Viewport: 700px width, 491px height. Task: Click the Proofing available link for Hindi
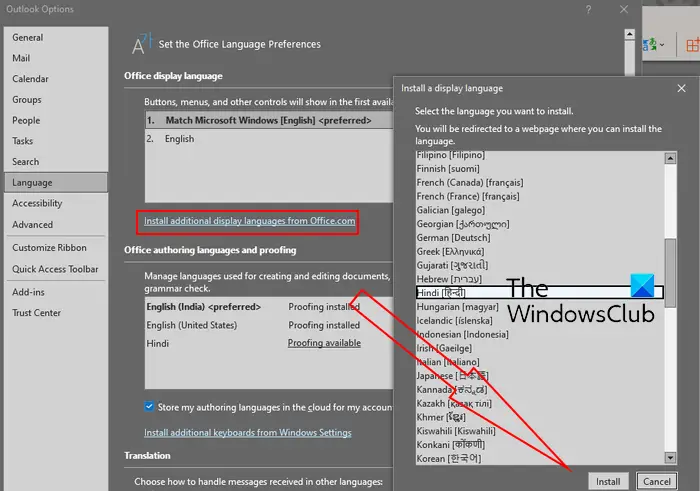(324, 343)
